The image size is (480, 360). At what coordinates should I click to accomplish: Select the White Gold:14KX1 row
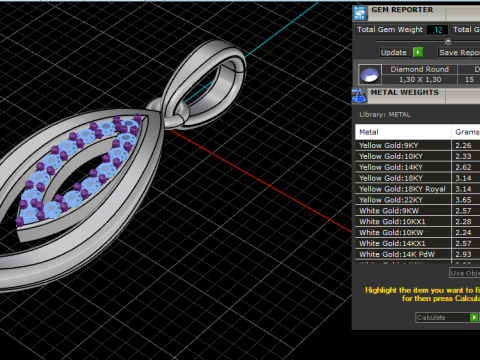tap(418, 243)
